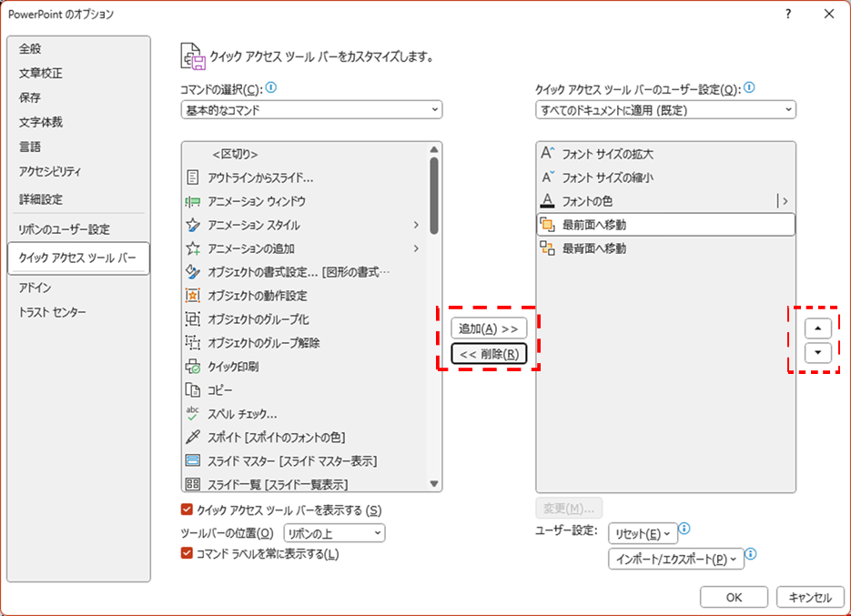Select オブジェクトのグループ化 icon in command list
Image resolution: width=851 pixels, height=616 pixels.
point(192,319)
